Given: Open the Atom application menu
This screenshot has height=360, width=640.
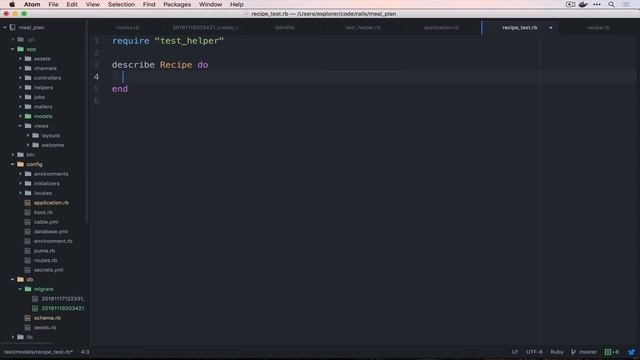Looking at the screenshot, I should 32,4.
